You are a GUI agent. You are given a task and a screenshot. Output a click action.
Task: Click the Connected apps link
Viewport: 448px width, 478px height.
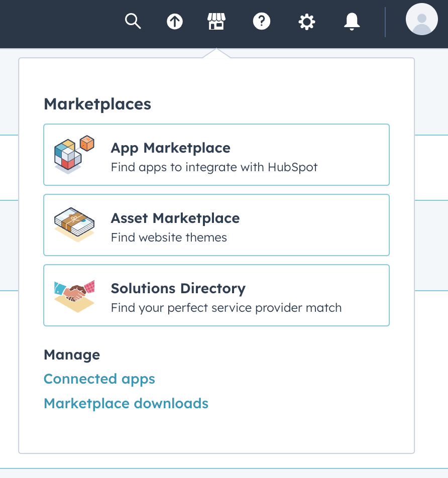(99, 379)
